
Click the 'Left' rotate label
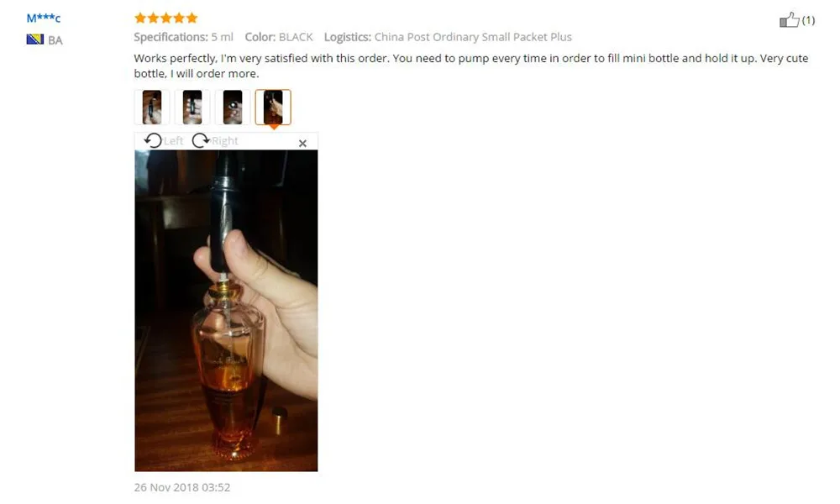(x=173, y=141)
